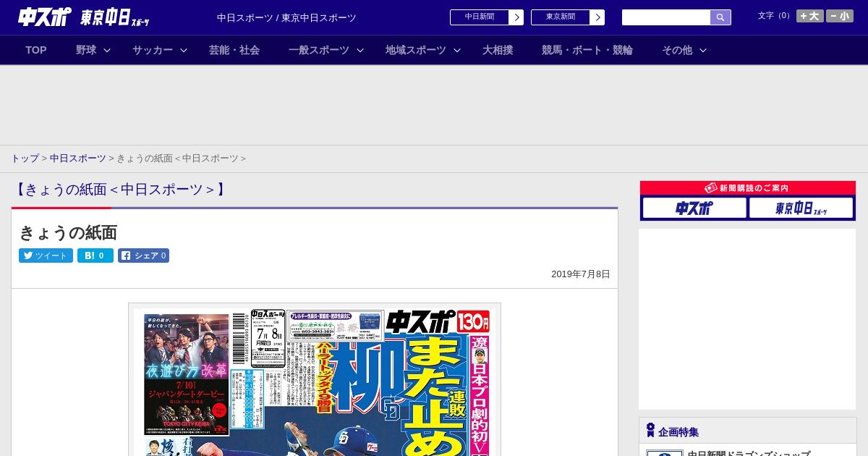The image size is (868, 456).
Task: Open the 中日新聞ドラゴンズショップ link
Action: click(749, 454)
